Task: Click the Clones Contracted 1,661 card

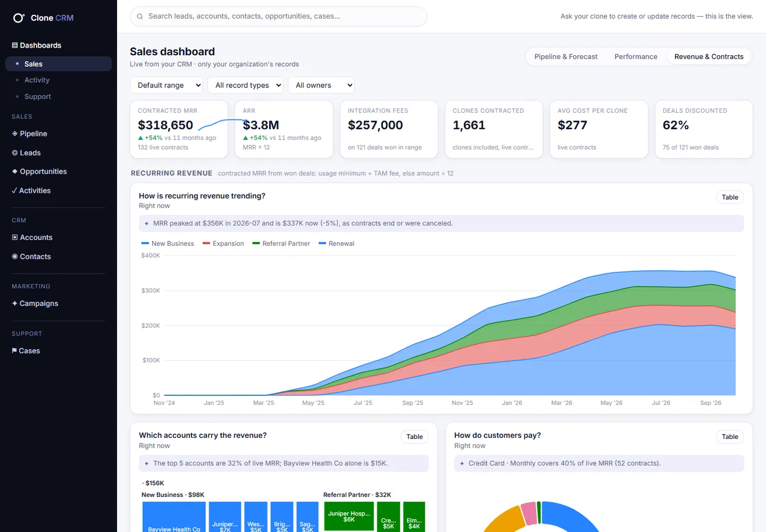Action: click(x=494, y=129)
